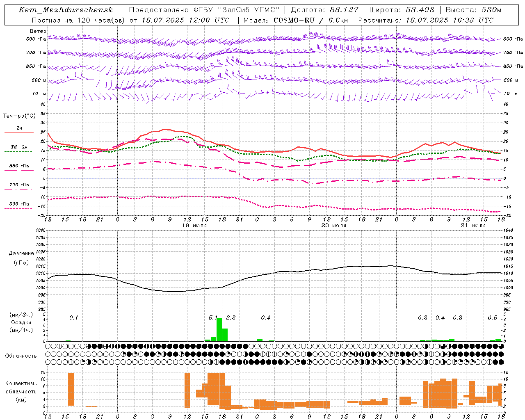Click the '10 м' wind level label on left
This screenshot has height=420, width=525.
[39, 94]
